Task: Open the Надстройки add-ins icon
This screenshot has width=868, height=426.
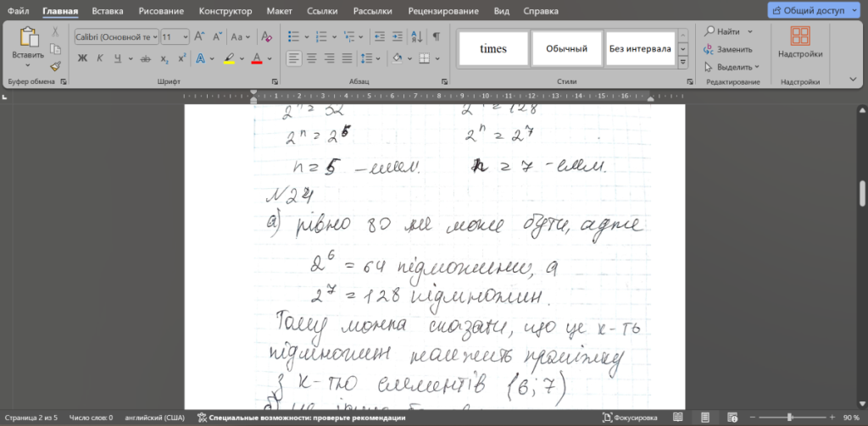Action: (800, 42)
